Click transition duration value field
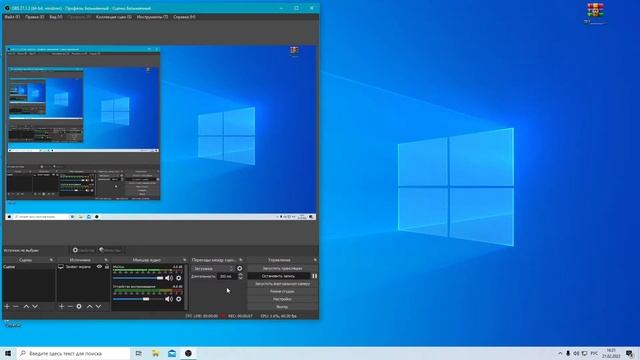The height and width of the screenshot is (360, 640). point(227,276)
